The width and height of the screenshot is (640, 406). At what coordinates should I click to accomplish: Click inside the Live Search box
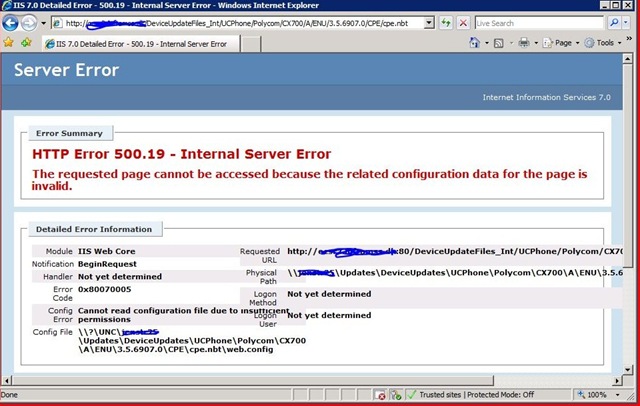pyautogui.click(x=540, y=22)
